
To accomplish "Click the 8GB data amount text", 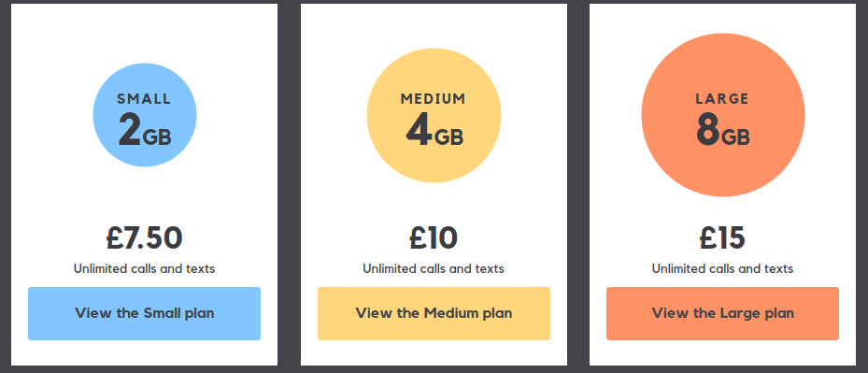I will (x=723, y=132).
